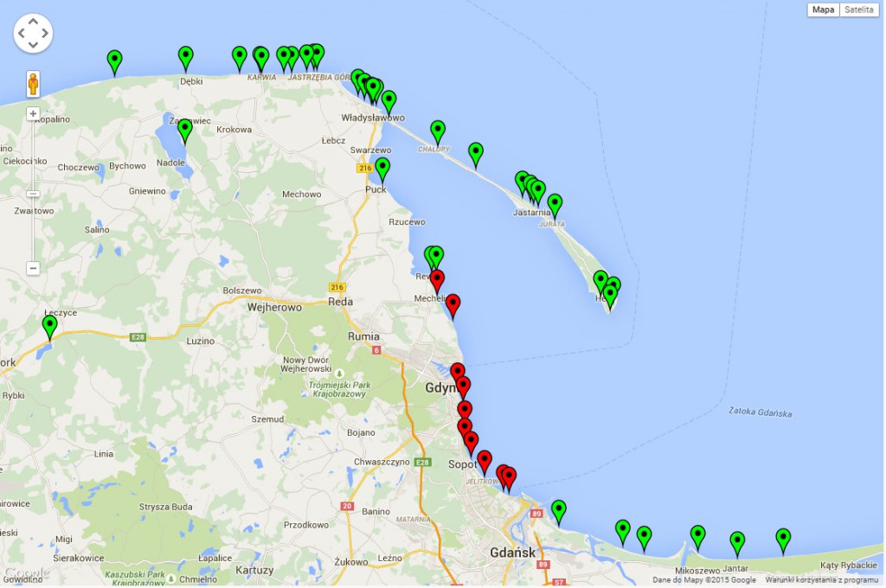Viewport: 886px width, 588px height.
Task: Select the Mapa map view
Action: click(824, 10)
